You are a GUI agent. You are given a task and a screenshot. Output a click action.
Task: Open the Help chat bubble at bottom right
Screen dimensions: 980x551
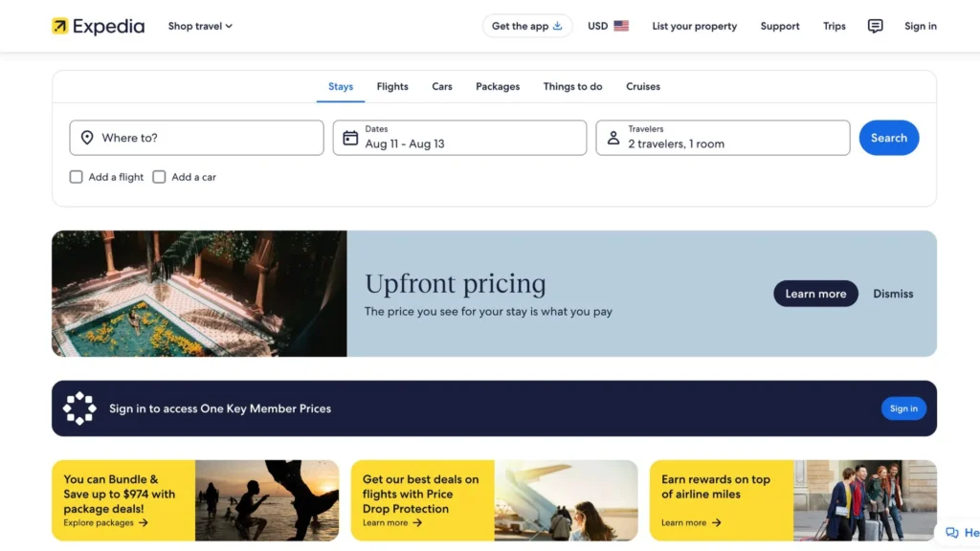click(954, 532)
